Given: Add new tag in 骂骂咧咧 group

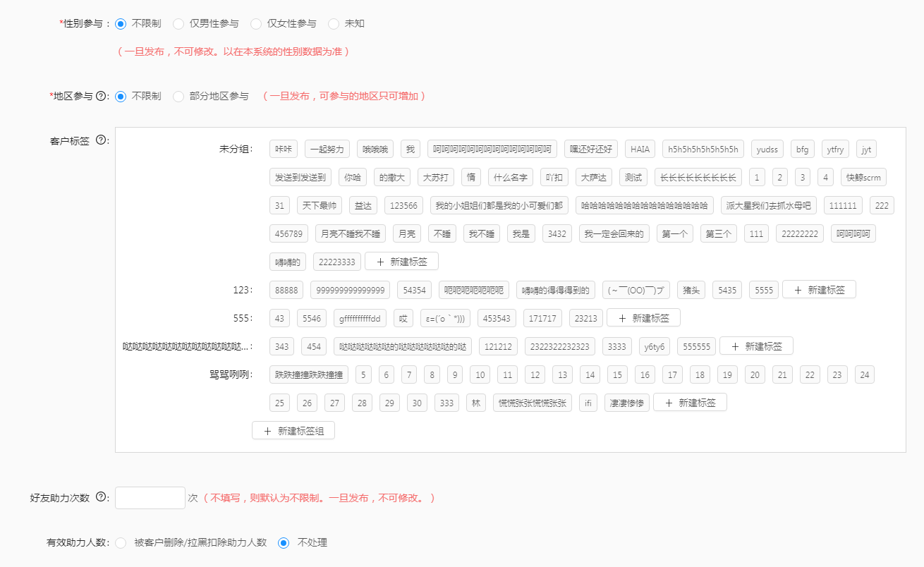Looking at the screenshot, I should pyautogui.click(x=690, y=403).
